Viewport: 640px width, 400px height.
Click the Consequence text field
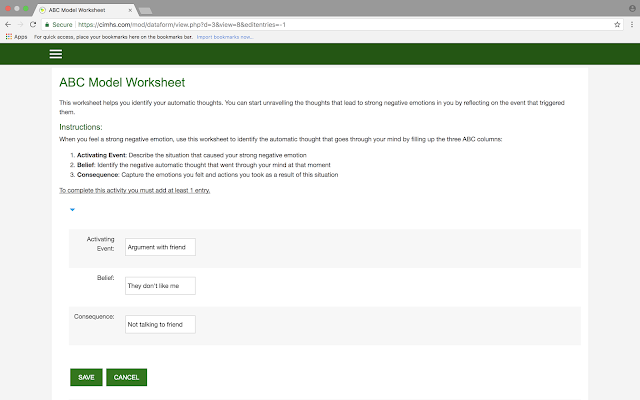160,324
